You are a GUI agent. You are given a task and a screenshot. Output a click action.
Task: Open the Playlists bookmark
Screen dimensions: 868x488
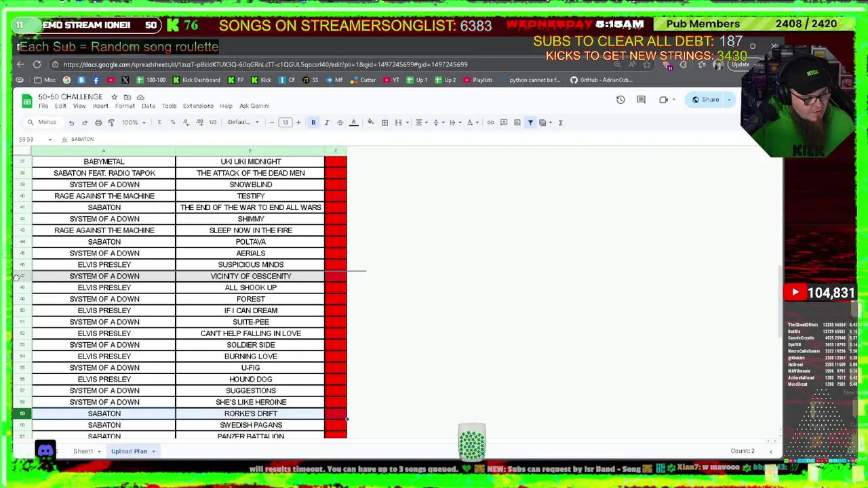coord(478,80)
